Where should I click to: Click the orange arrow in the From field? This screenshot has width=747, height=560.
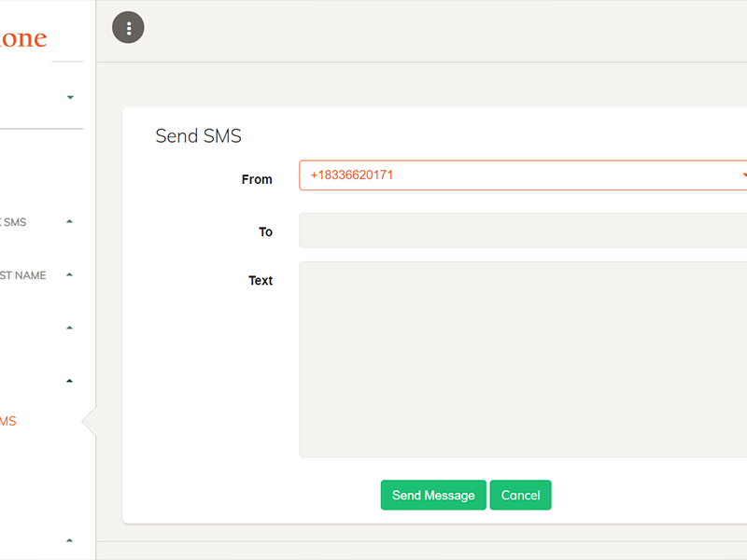[743, 175]
